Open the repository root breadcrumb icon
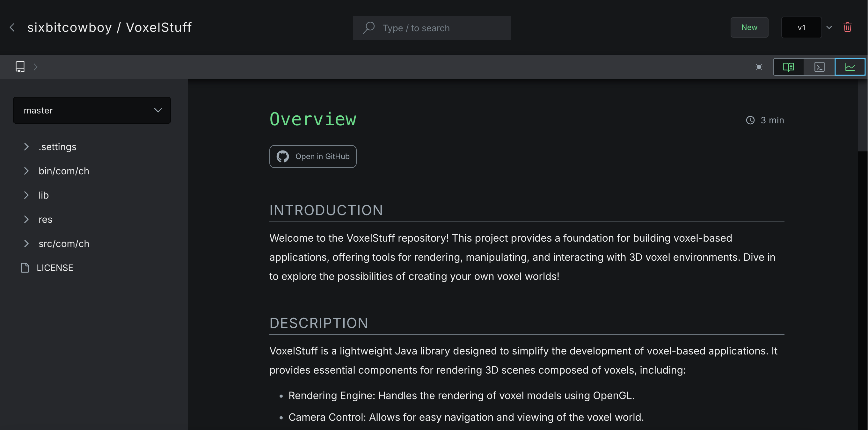 click(20, 67)
